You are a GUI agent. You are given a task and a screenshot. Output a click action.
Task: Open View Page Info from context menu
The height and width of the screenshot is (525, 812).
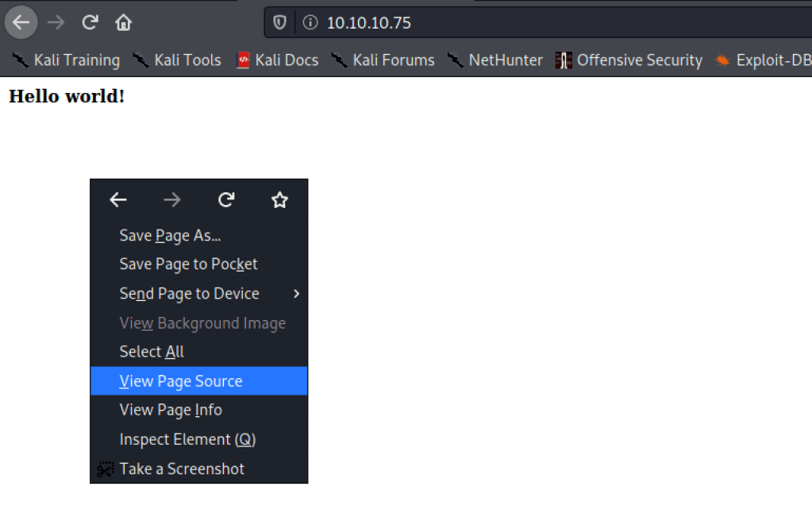tap(171, 410)
